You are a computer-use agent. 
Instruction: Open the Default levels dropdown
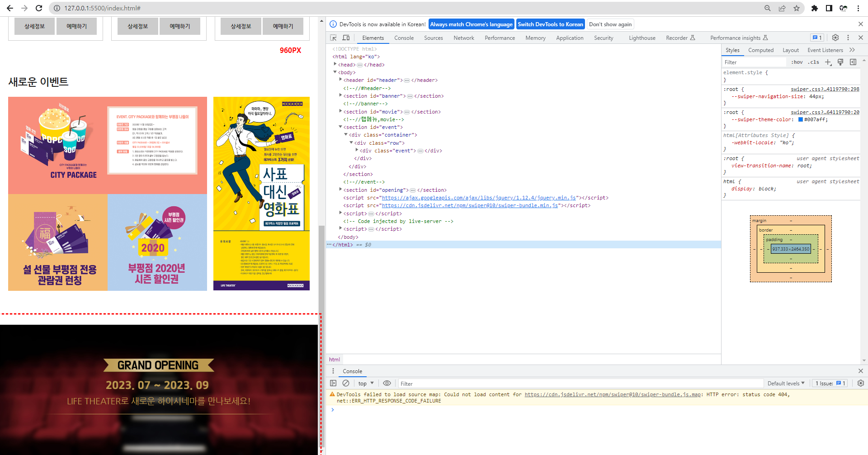pyautogui.click(x=786, y=384)
